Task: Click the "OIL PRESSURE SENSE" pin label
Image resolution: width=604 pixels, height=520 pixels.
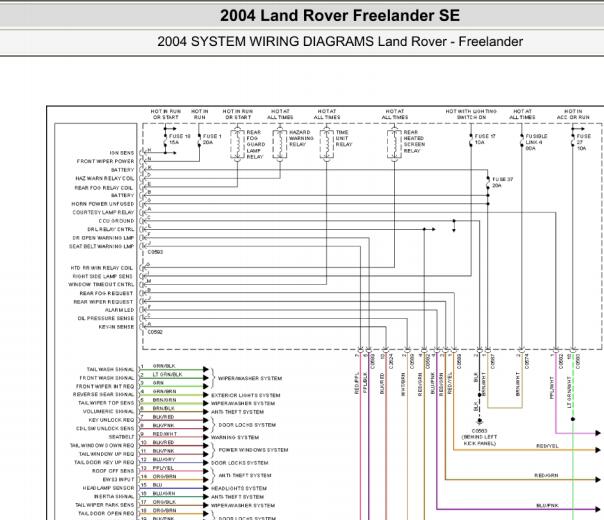Action: [x=106, y=319]
